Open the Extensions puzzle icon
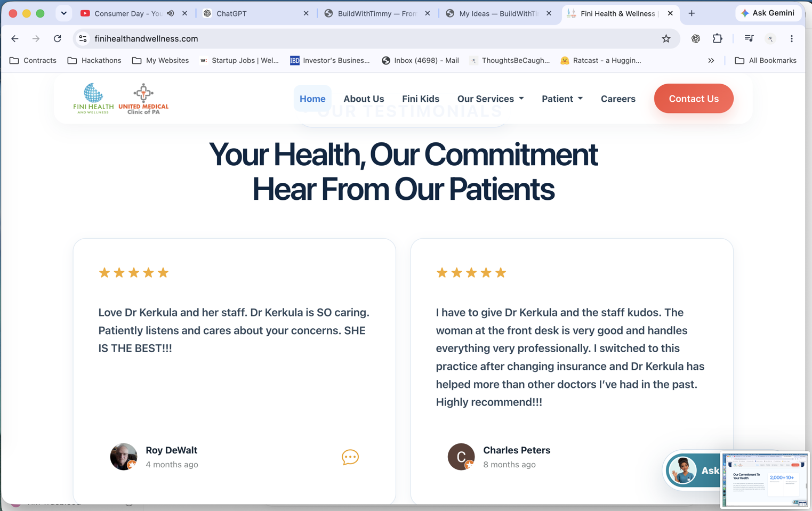 (x=717, y=38)
